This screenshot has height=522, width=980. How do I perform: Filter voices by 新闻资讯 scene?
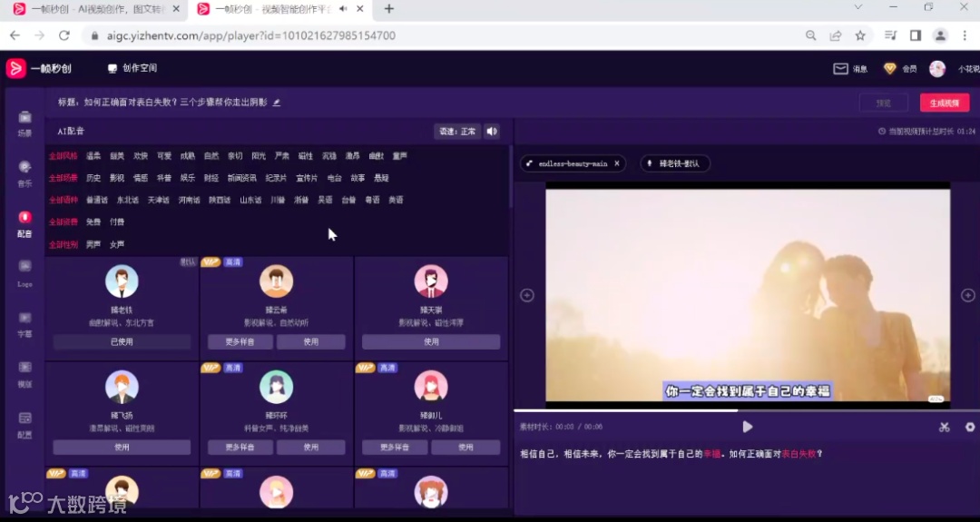pyautogui.click(x=242, y=178)
